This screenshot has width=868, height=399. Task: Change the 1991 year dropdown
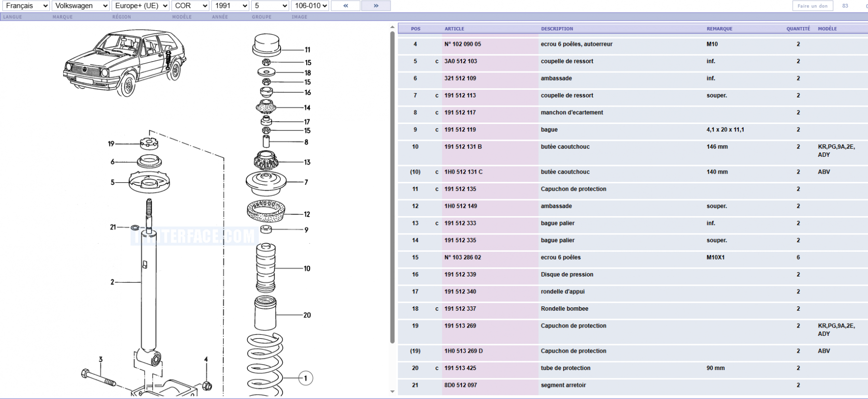pyautogui.click(x=230, y=6)
